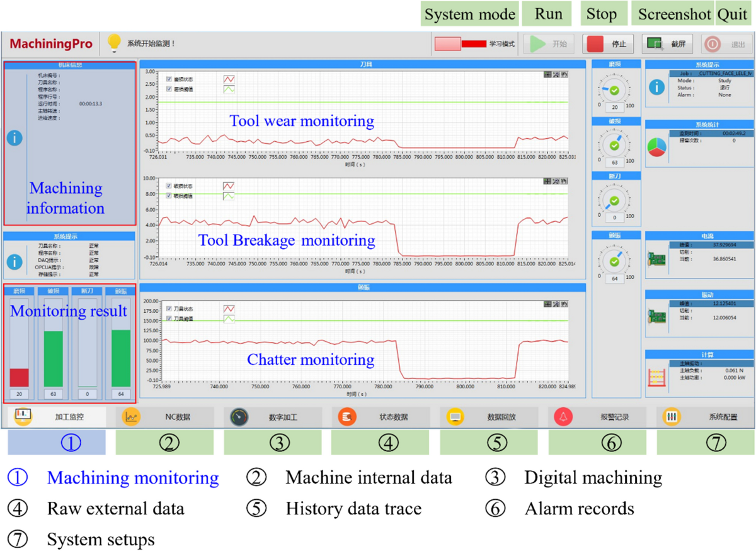Click the 颤振 gauge value field showing 64
This screenshot has height=551, width=756.
(x=614, y=279)
